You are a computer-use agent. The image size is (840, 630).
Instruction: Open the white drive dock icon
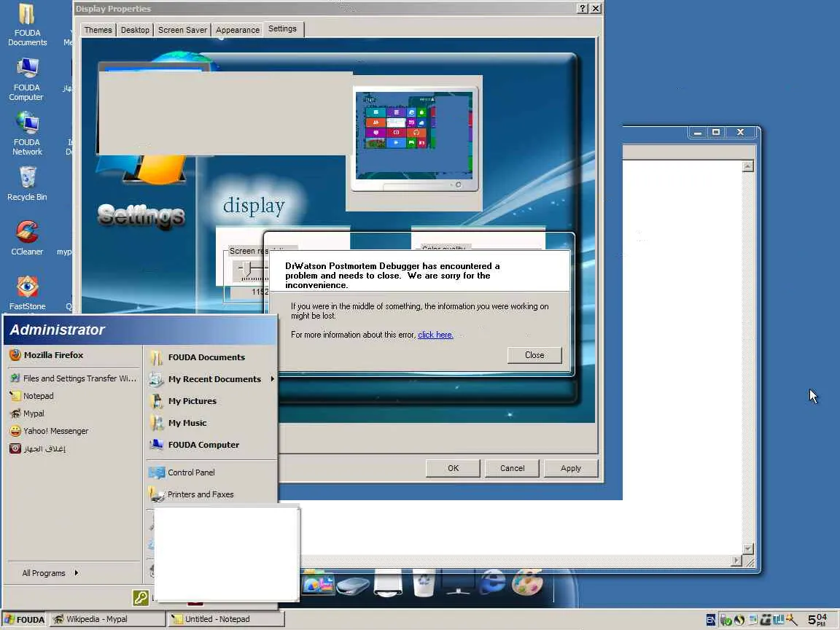(388, 583)
